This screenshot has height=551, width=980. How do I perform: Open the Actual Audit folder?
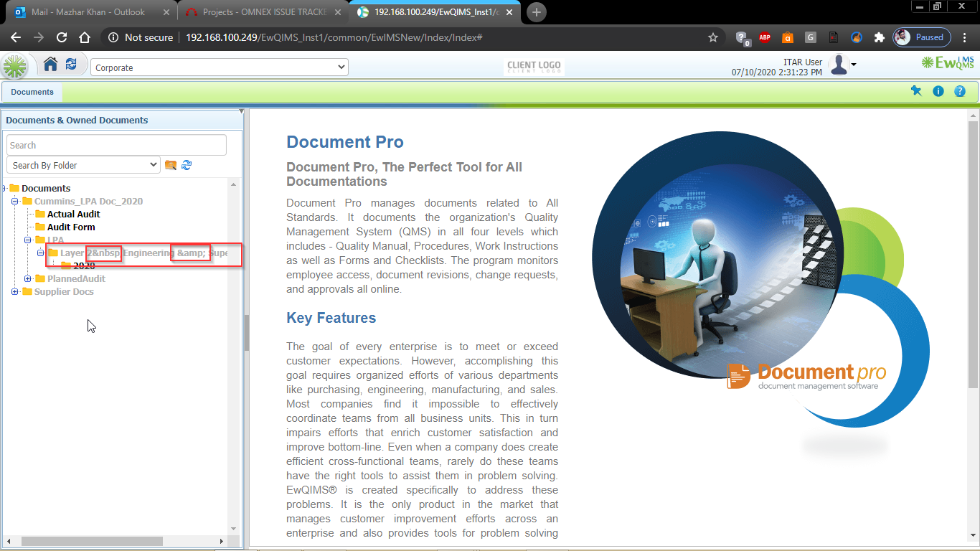click(x=73, y=214)
